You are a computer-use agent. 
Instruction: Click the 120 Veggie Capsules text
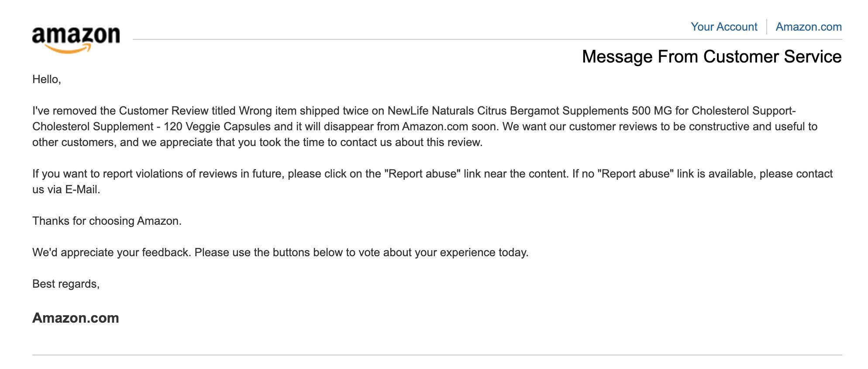(217, 126)
